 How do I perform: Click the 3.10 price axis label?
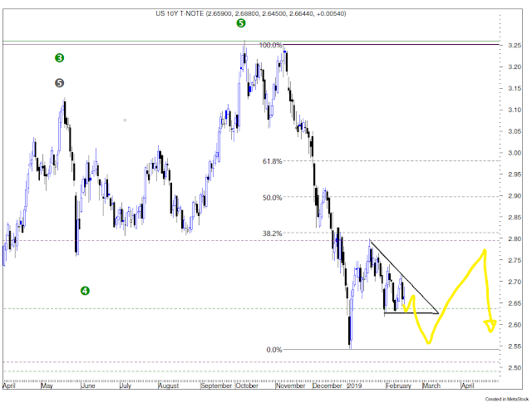click(x=515, y=110)
